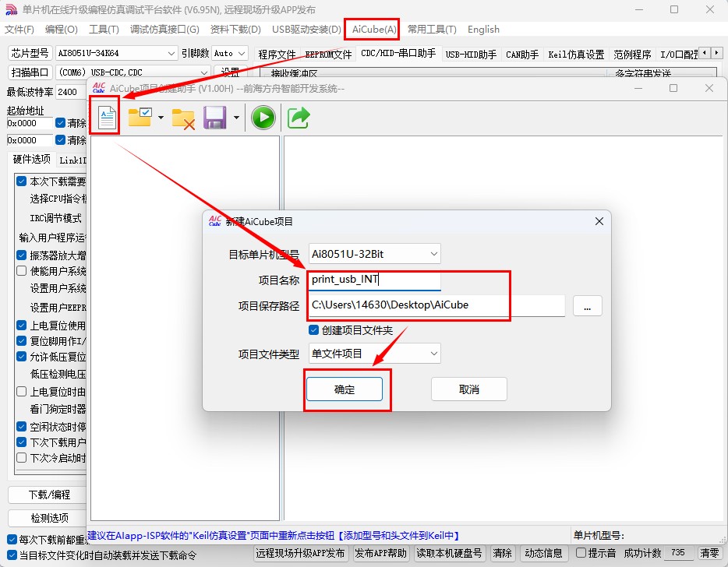728x567 pixels.
Task: Click the purple floppy disk save icon
Action: point(215,118)
